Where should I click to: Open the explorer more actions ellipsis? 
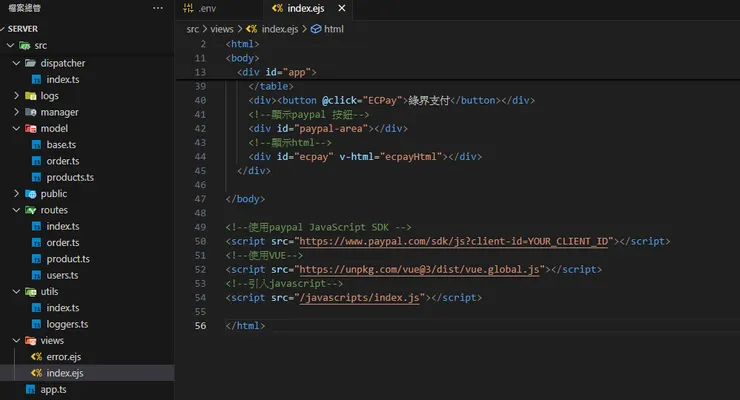click(158, 8)
